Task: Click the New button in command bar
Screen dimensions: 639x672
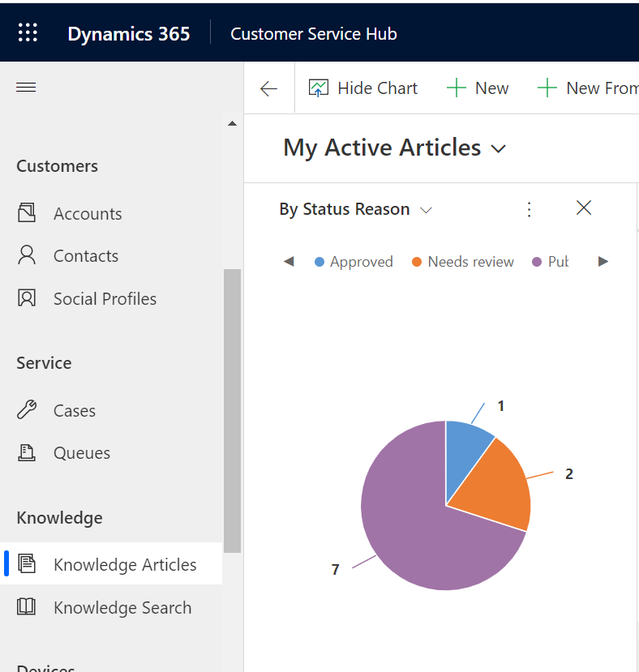Action: (478, 88)
